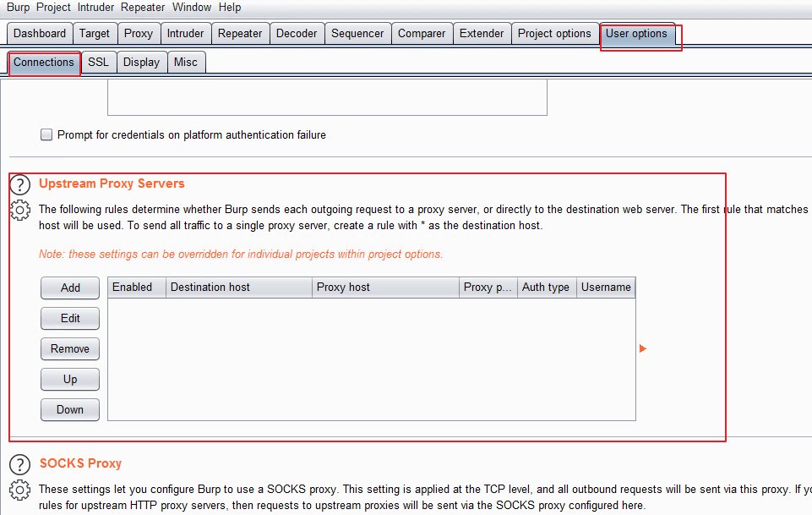Open the Burp menu
Image resolution: width=812 pixels, height=515 pixels.
(x=18, y=8)
